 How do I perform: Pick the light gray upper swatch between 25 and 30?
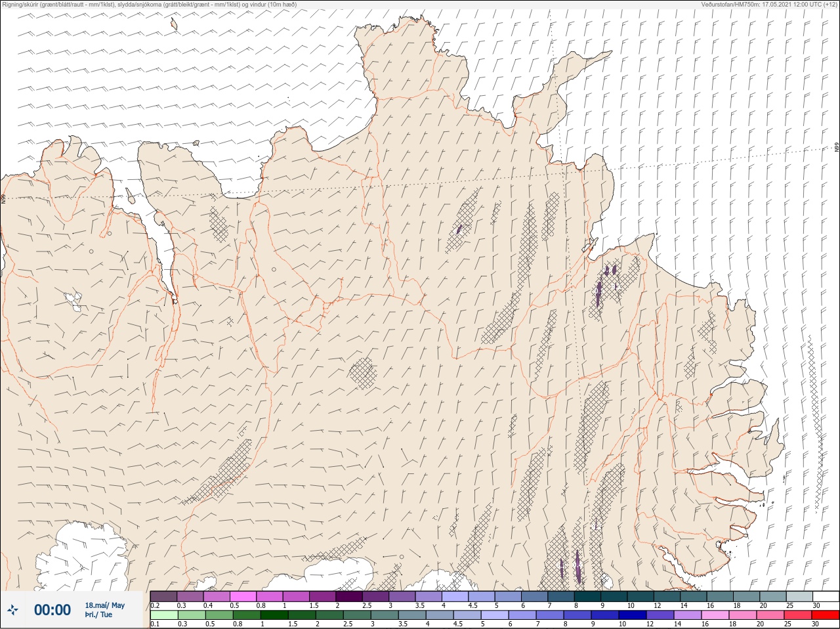(x=799, y=596)
